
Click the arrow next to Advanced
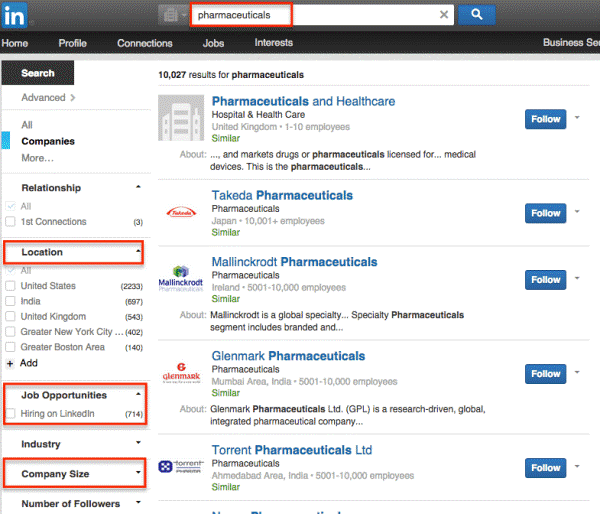(73, 98)
